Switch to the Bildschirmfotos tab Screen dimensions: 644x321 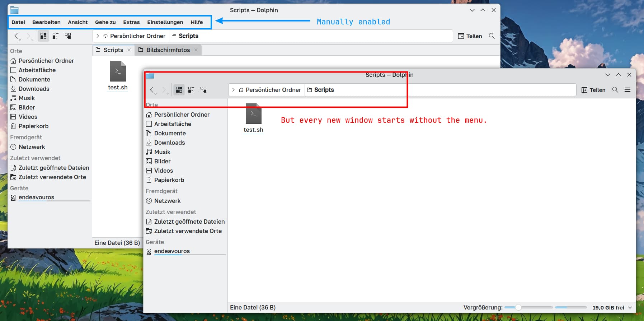[x=168, y=50]
